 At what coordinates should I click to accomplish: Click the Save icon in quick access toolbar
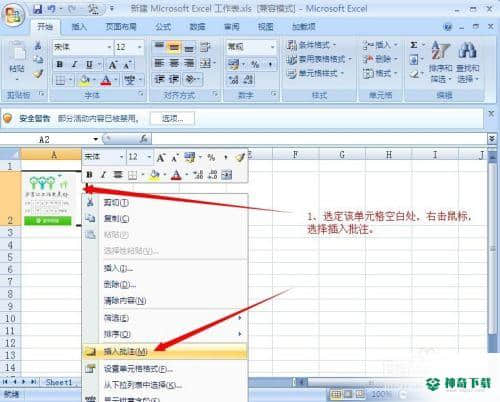38,9
